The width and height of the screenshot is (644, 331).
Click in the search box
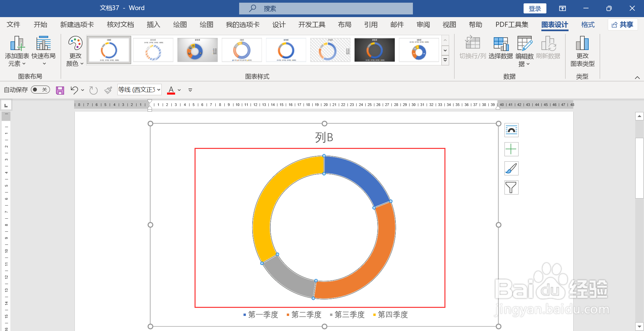tap(326, 8)
